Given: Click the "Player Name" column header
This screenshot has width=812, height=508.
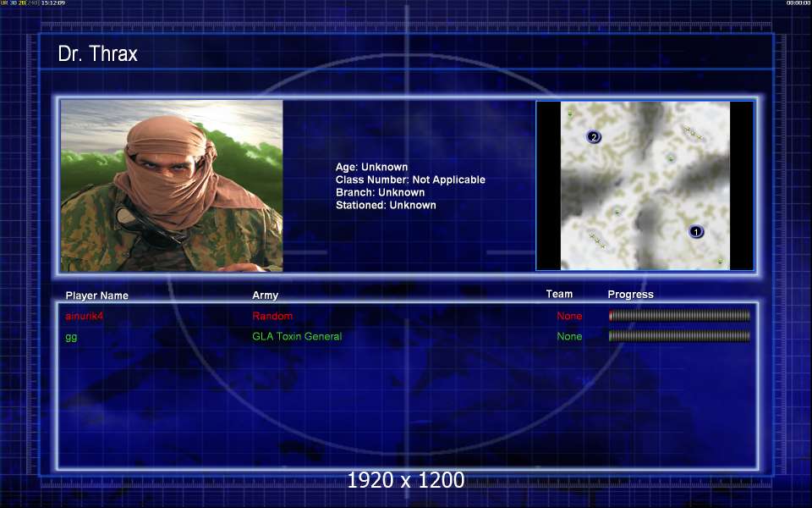Looking at the screenshot, I should coord(96,295).
